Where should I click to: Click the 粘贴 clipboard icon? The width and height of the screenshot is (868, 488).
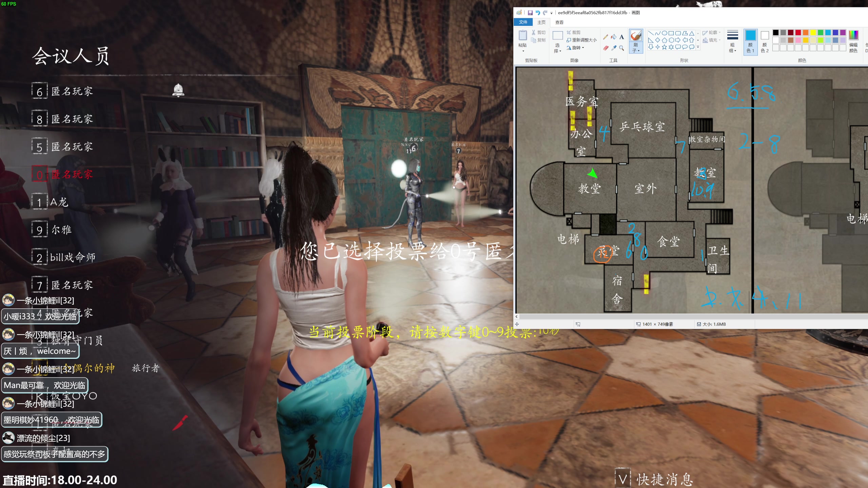coord(523,35)
